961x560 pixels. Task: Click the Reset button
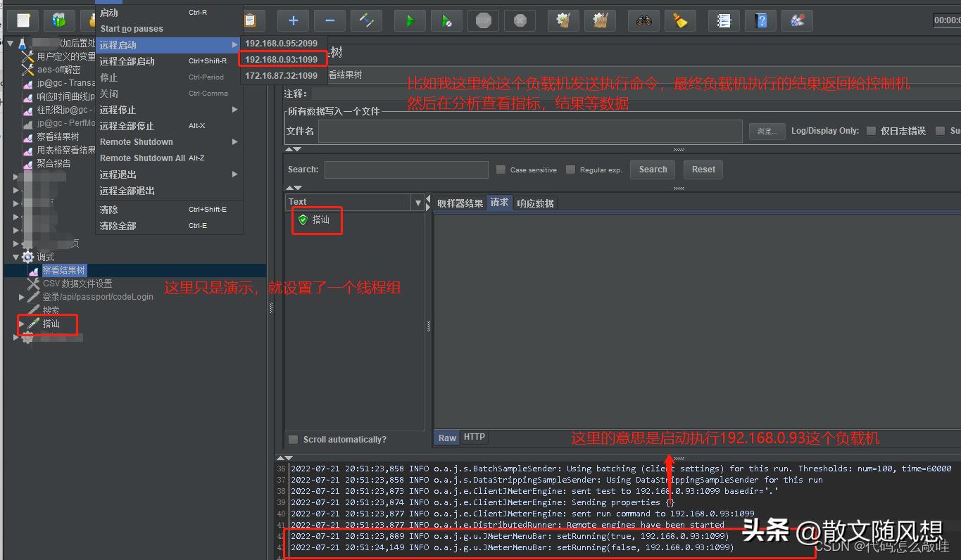703,169
